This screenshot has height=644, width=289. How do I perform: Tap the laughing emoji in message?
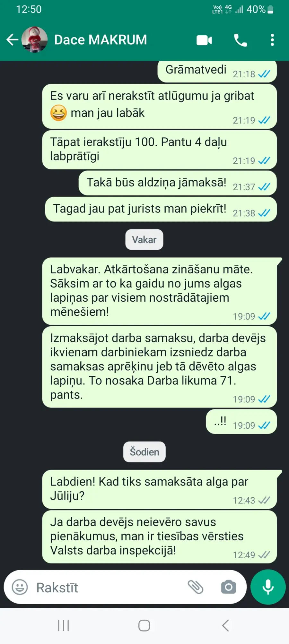pyautogui.click(x=58, y=113)
